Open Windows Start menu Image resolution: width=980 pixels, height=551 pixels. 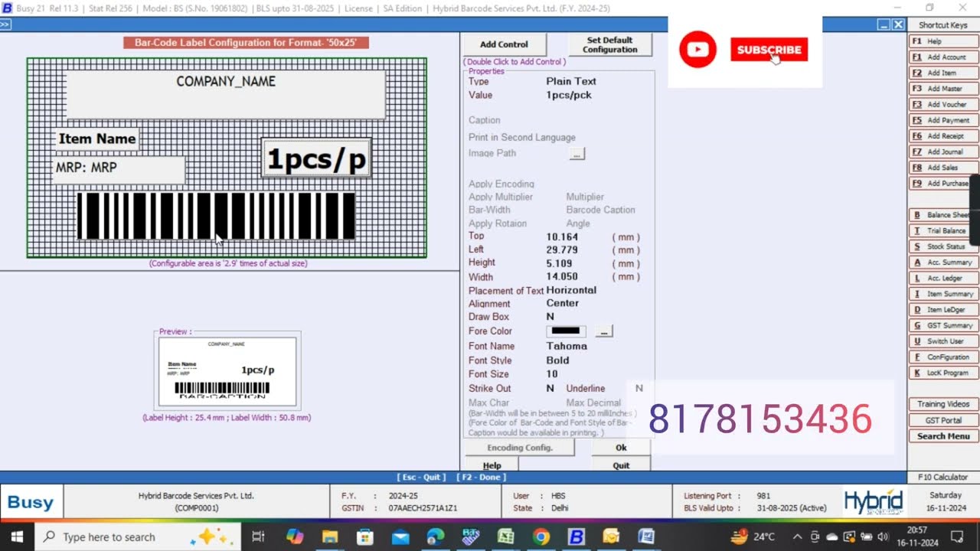point(17,536)
